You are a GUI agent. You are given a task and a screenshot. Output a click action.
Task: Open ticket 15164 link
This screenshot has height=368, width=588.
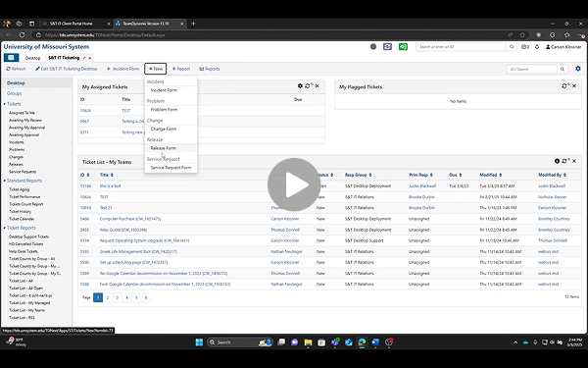(x=85, y=185)
